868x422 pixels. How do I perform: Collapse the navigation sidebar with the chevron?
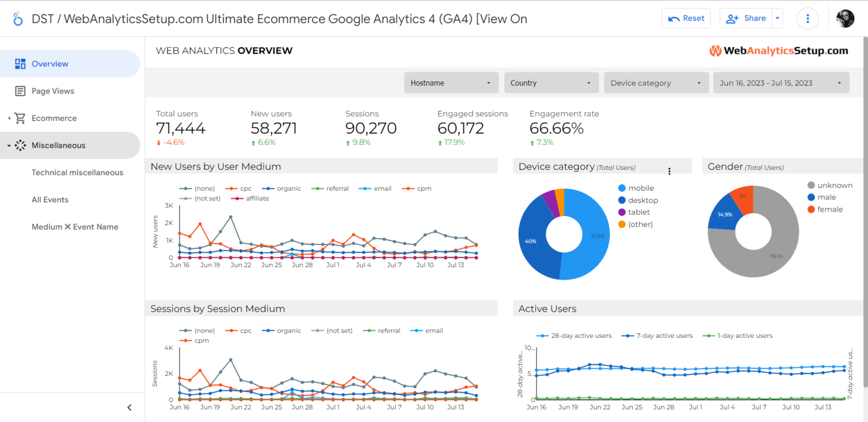(x=129, y=407)
